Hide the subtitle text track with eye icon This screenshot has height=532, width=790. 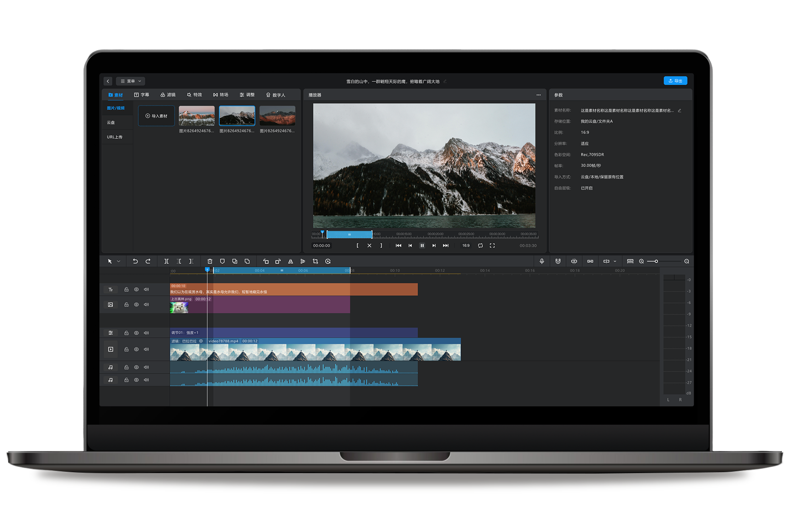click(x=136, y=289)
